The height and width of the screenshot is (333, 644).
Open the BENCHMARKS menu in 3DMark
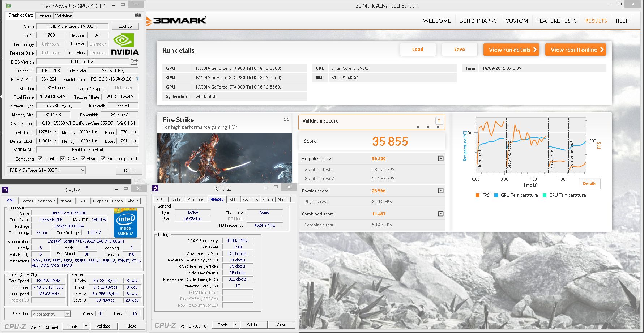pos(478,21)
